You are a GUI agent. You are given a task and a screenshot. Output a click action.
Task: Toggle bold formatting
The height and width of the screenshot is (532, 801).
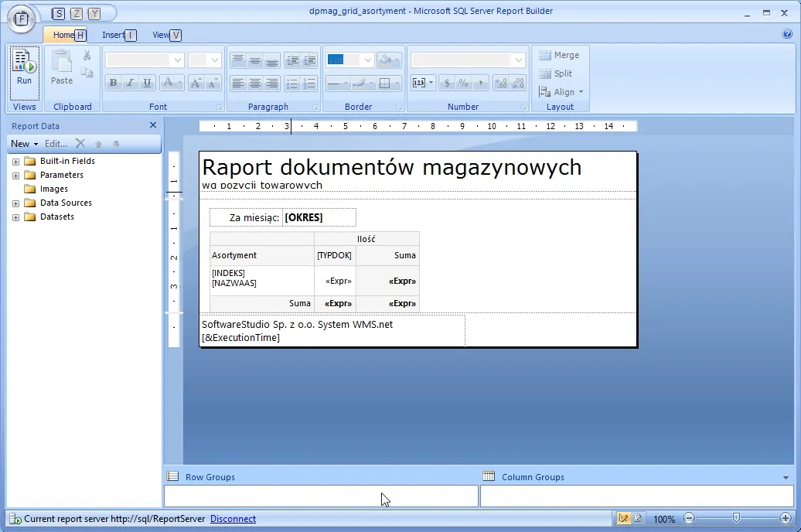point(114,83)
